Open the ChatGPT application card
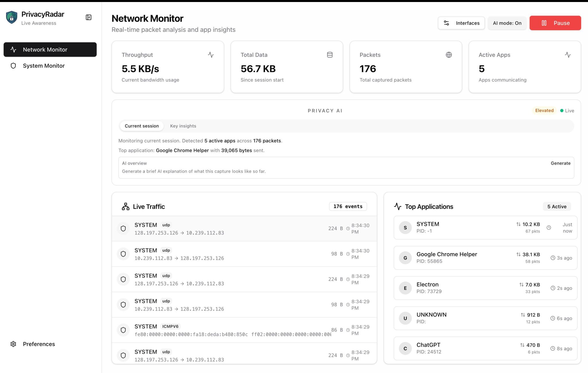Screen dimensions: 588x373 (x=485, y=348)
